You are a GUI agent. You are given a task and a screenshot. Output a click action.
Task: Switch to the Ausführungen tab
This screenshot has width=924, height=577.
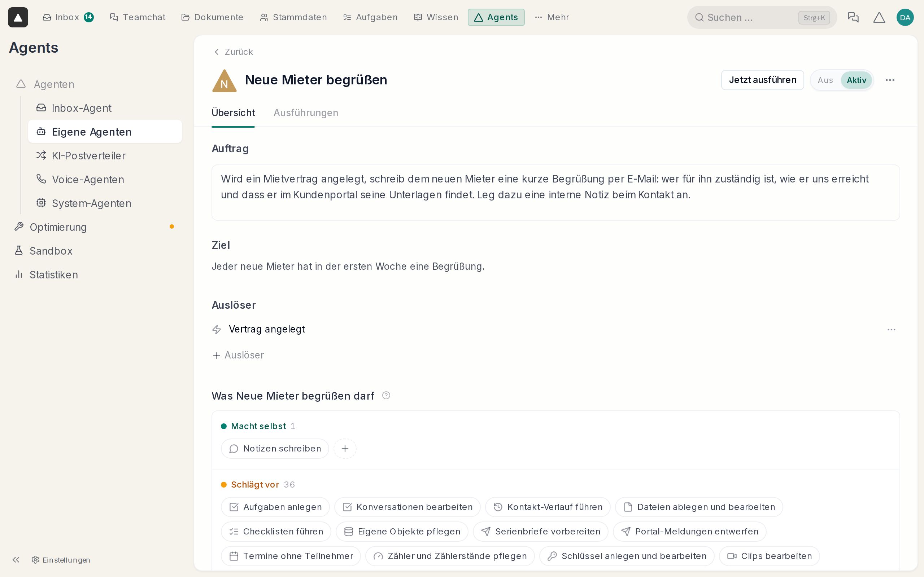click(306, 113)
